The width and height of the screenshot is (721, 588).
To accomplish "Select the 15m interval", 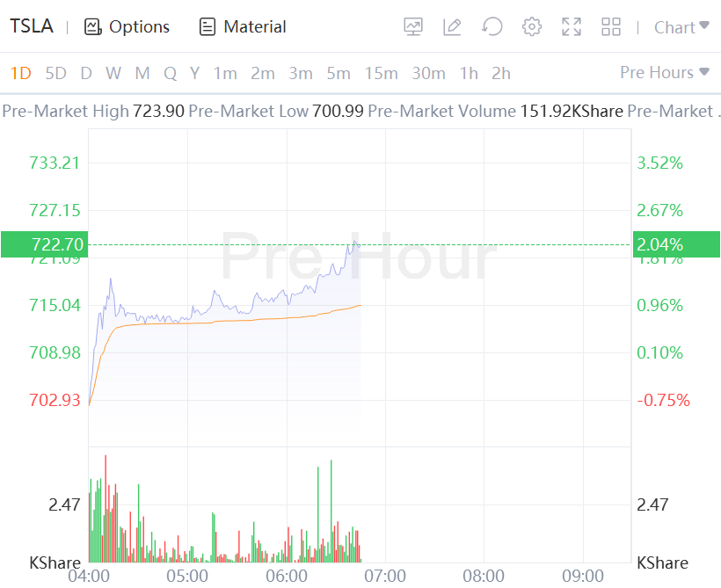I will pyautogui.click(x=381, y=73).
